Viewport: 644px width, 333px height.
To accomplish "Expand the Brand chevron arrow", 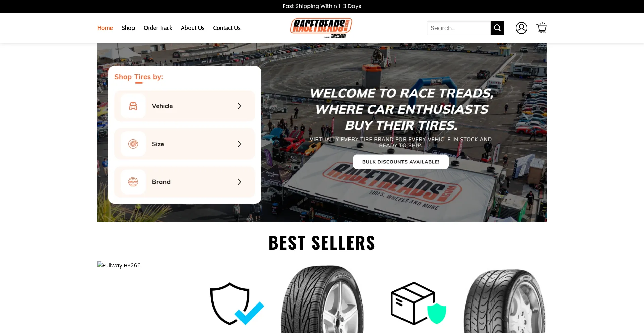I will pyautogui.click(x=239, y=182).
